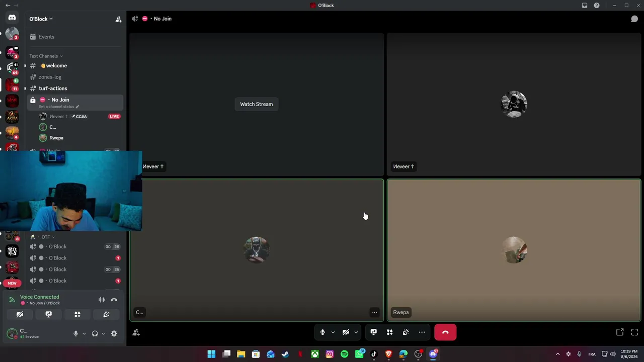Open the turf-actions channel
644x362 pixels.
(75, 88)
